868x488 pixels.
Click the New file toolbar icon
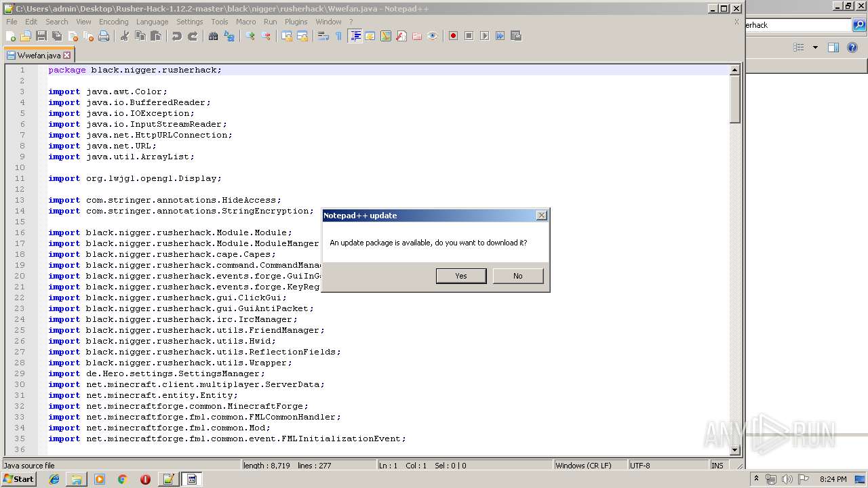click(11, 36)
